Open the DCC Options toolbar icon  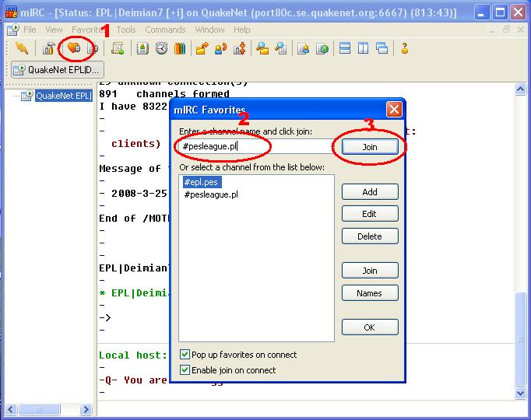tap(240, 49)
